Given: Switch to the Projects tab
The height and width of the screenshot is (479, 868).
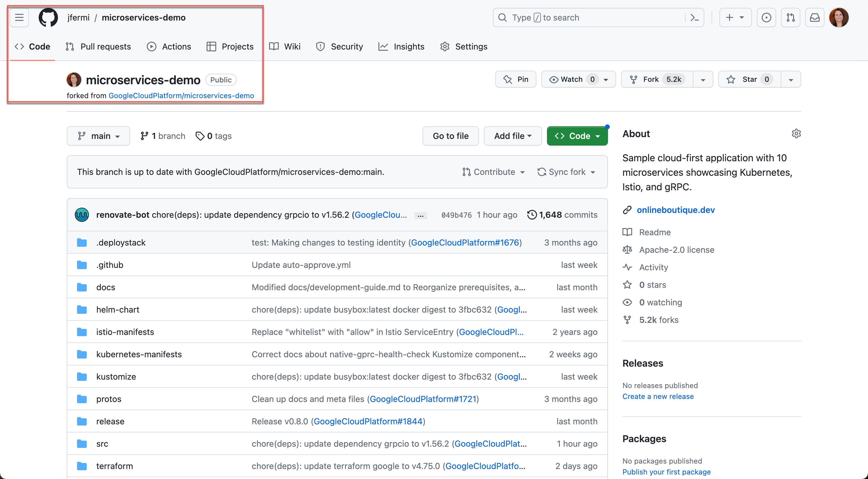Looking at the screenshot, I should 230,47.
